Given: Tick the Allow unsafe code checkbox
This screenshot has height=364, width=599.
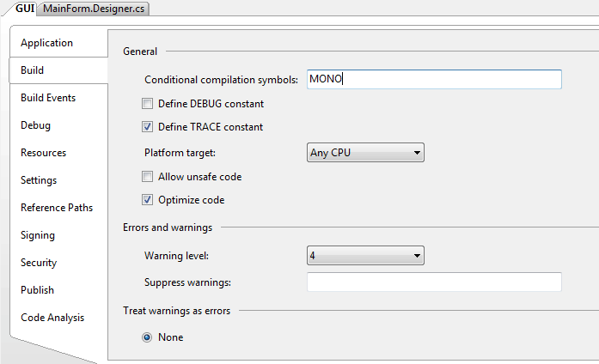Looking at the screenshot, I should click(x=147, y=177).
